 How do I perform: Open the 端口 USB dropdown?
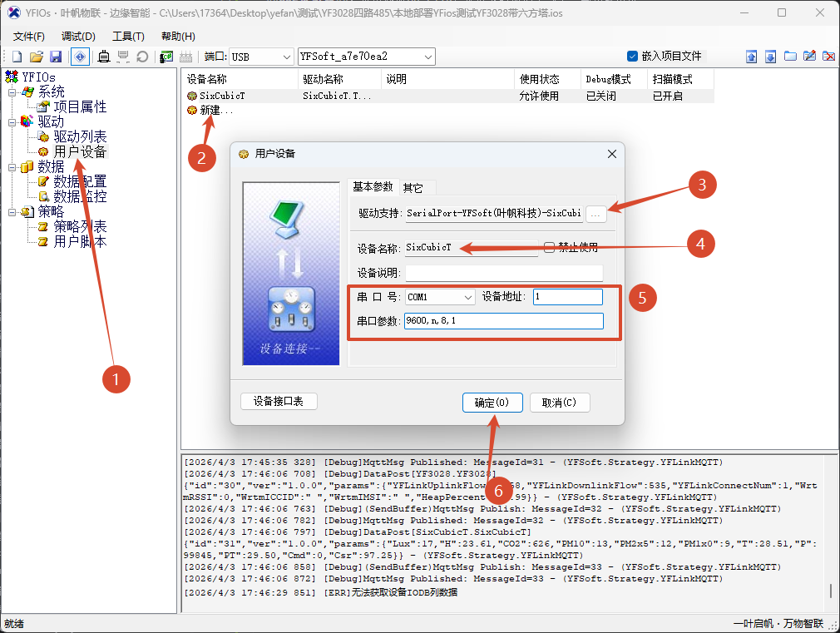(x=286, y=57)
